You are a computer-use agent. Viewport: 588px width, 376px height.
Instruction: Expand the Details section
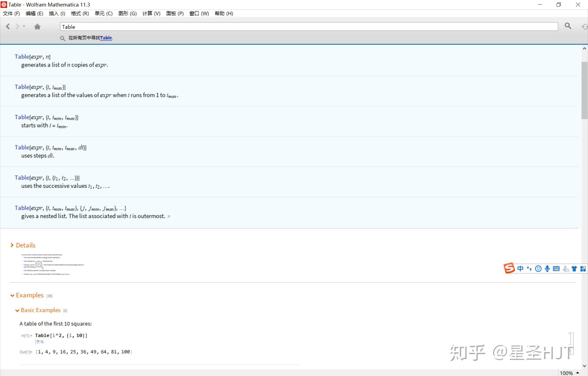pos(12,245)
